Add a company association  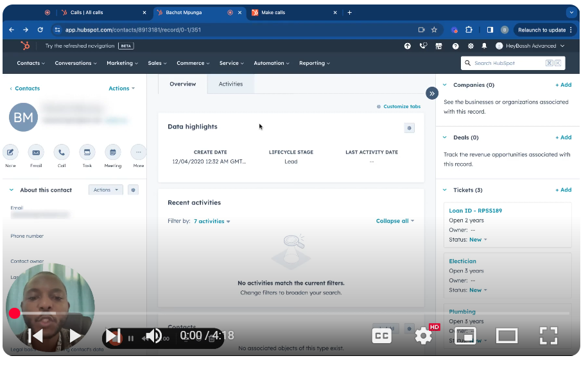tap(563, 85)
